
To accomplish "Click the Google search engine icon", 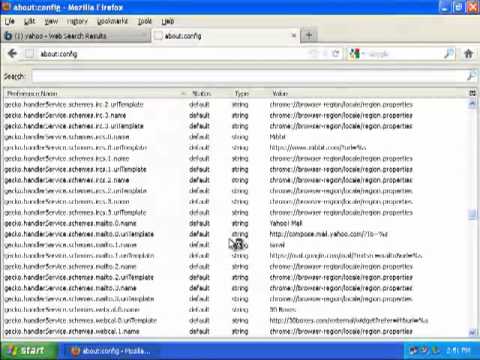I will pyautogui.click(x=354, y=54).
